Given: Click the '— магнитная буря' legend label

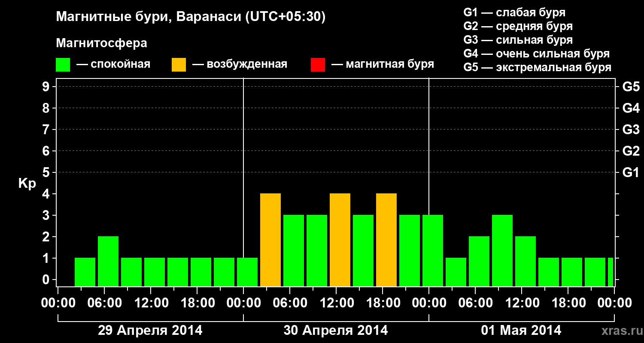Looking at the screenshot, I should [383, 65].
